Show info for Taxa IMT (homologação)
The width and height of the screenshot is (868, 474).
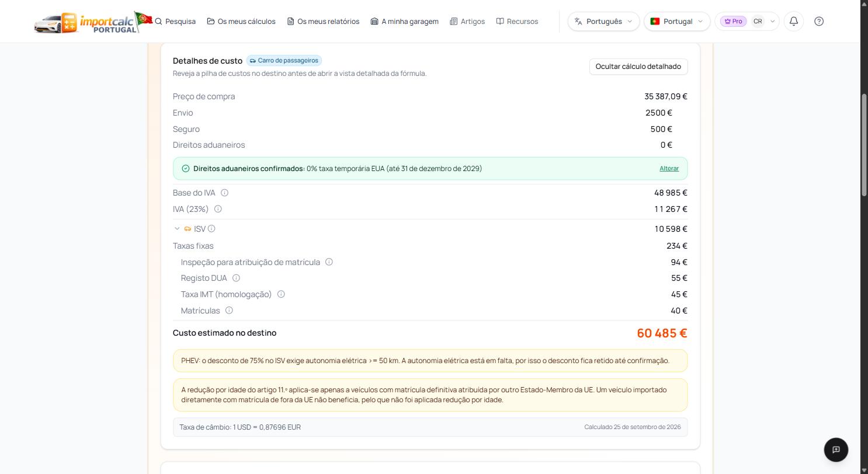coord(281,294)
